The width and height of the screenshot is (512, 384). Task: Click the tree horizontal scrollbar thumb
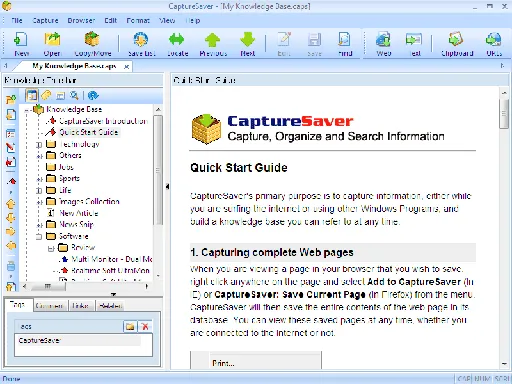[48, 286]
